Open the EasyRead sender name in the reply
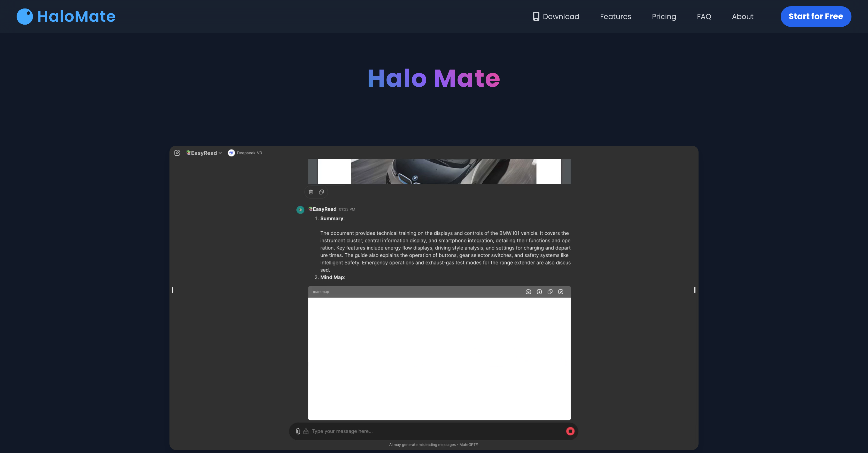The image size is (868, 453). click(322, 209)
